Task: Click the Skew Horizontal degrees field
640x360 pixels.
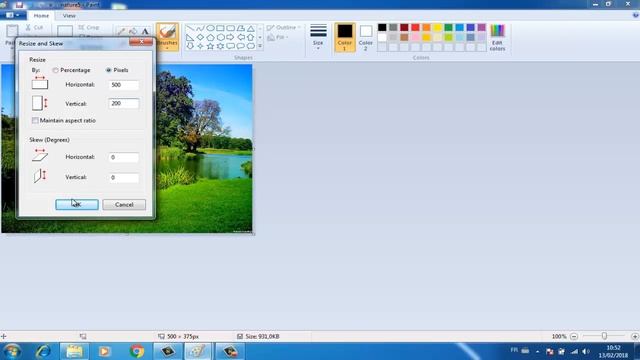Action: click(124, 157)
